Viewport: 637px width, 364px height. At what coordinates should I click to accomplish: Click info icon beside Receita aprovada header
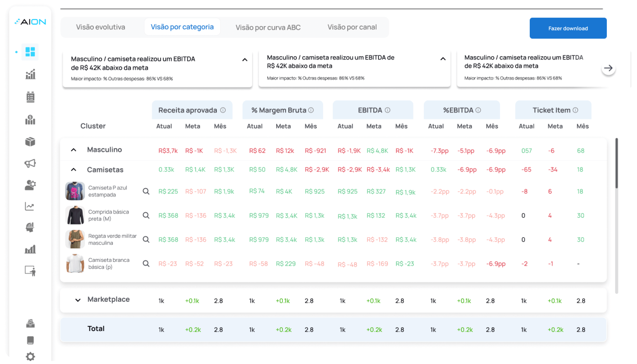tap(223, 110)
